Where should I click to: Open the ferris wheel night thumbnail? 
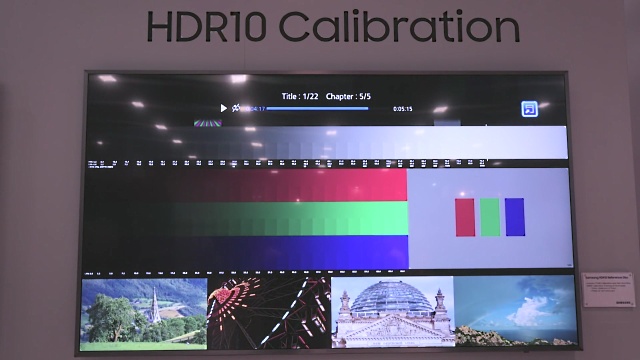click(x=269, y=313)
